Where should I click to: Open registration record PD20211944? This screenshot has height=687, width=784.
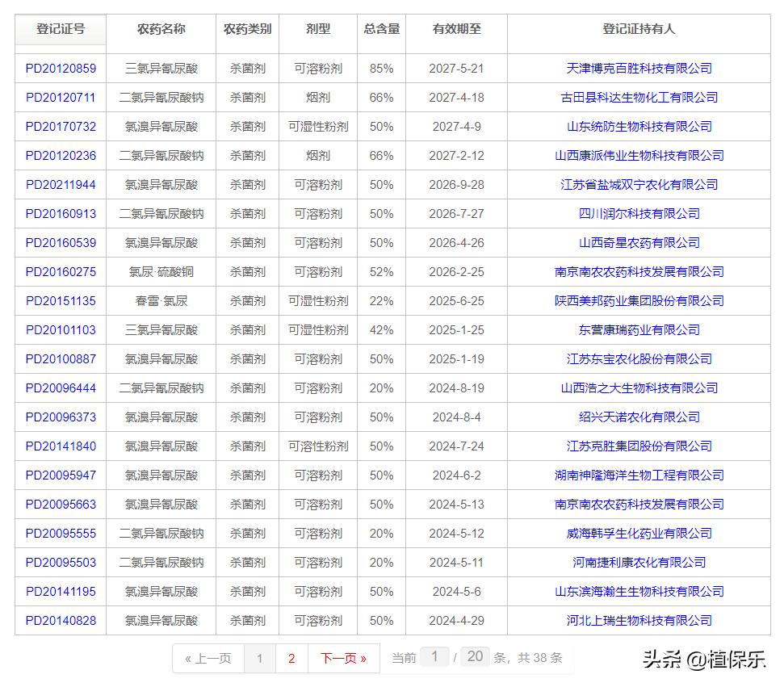pyautogui.click(x=60, y=184)
